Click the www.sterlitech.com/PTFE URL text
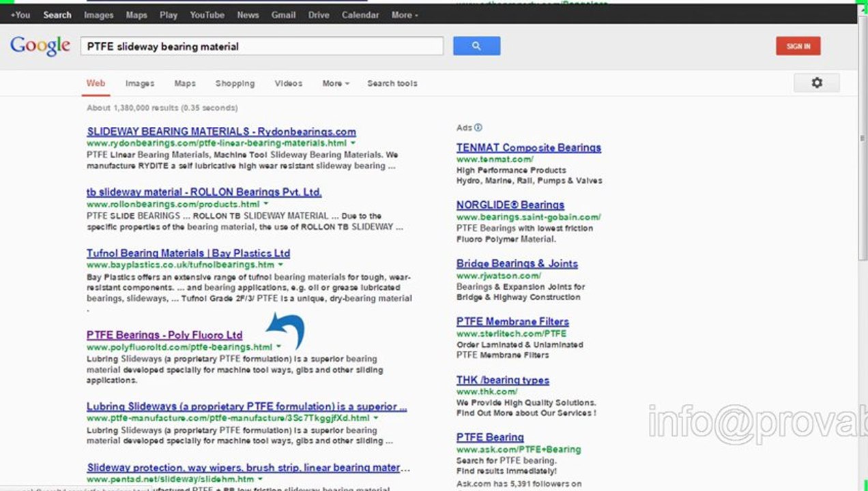868x491 pixels. click(512, 333)
